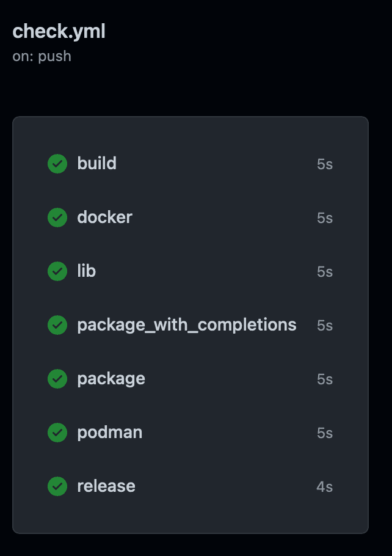Open the podman job details
The image size is (392, 556).
(109, 432)
